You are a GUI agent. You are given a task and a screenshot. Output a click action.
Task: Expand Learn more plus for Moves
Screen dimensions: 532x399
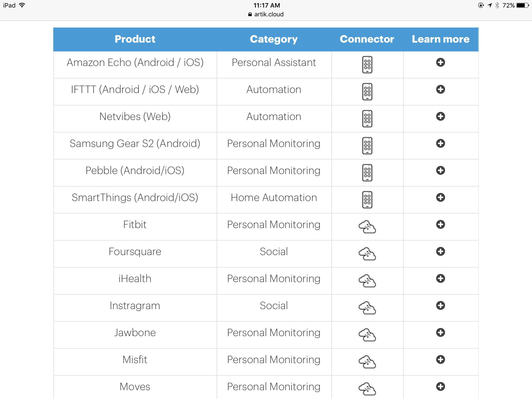click(440, 387)
